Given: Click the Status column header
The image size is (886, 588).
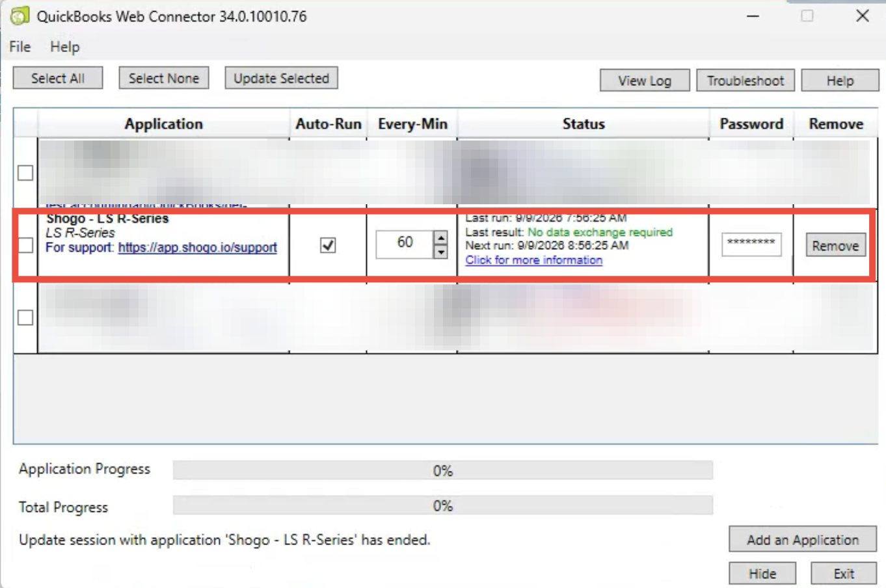Looking at the screenshot, I should (x=584, y=124).
